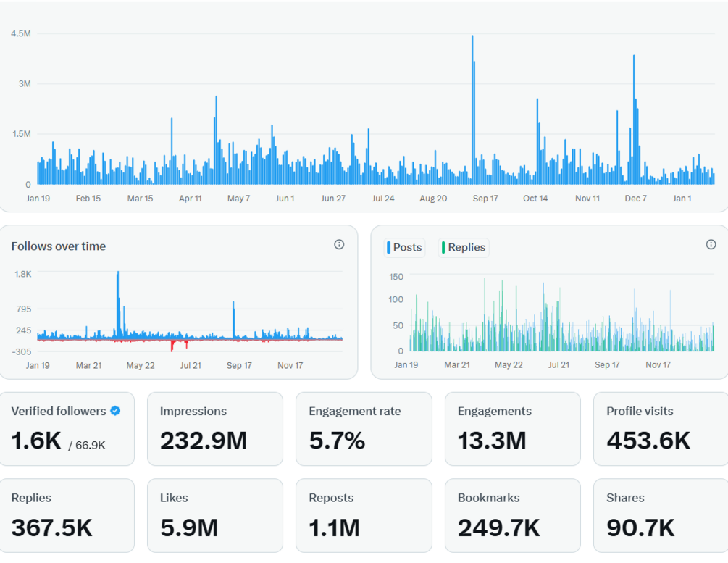The width and height of the screenshot is (728, 563).
Task: Click the Jun 27 axis label on impressions chart
Action: [333, 199]
